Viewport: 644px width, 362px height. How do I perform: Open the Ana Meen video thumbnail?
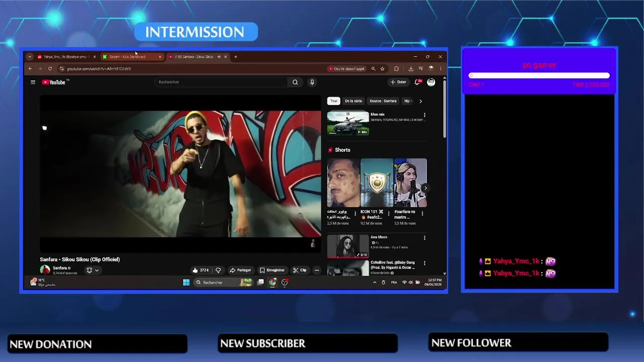[348, 246]
